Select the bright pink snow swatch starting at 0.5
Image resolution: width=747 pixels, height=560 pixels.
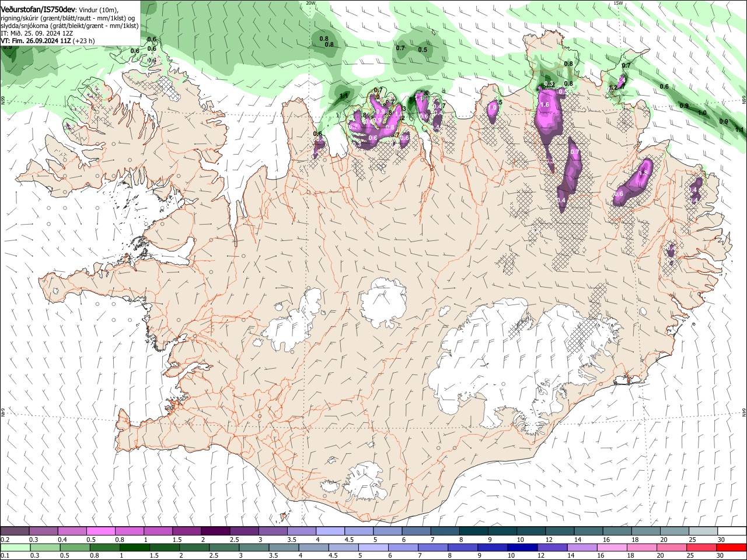(100, 531)
